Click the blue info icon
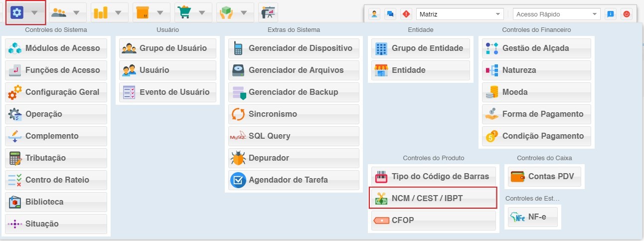The image size is (644, 241). point(610,14)
